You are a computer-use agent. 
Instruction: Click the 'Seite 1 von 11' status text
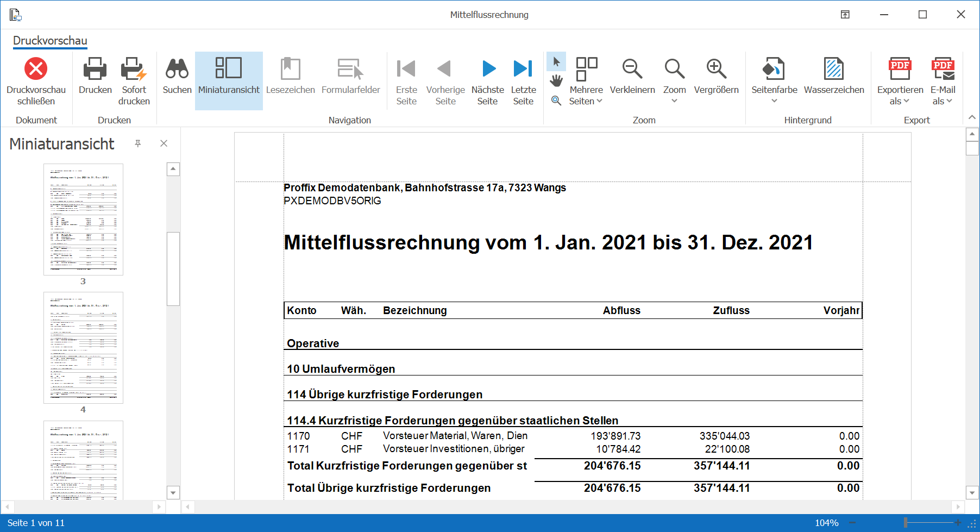click(x=36, y=523)
